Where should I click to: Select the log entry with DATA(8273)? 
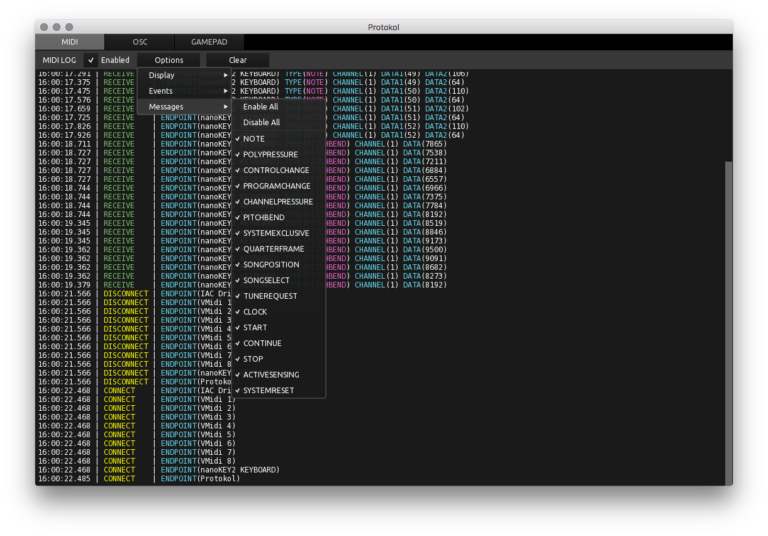(x=242, y=276)
